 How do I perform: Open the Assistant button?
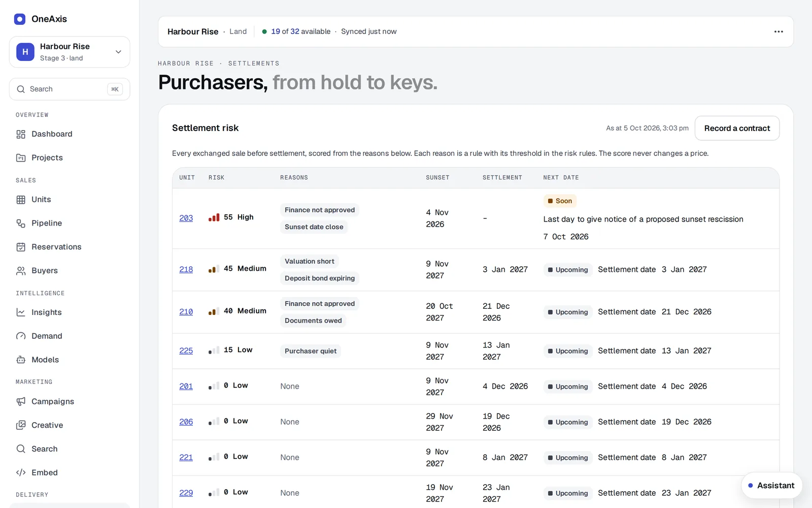pyautogui.click(x=771, y=486)
